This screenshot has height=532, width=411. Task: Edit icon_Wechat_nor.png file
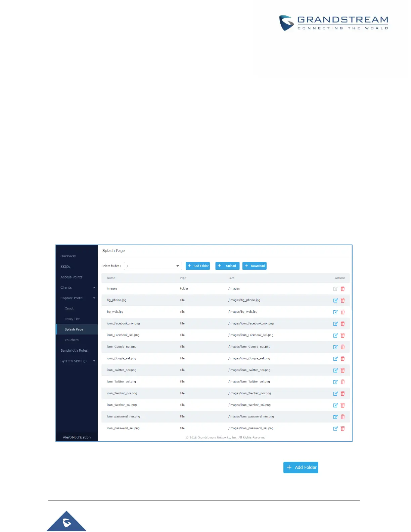point(335,394)
